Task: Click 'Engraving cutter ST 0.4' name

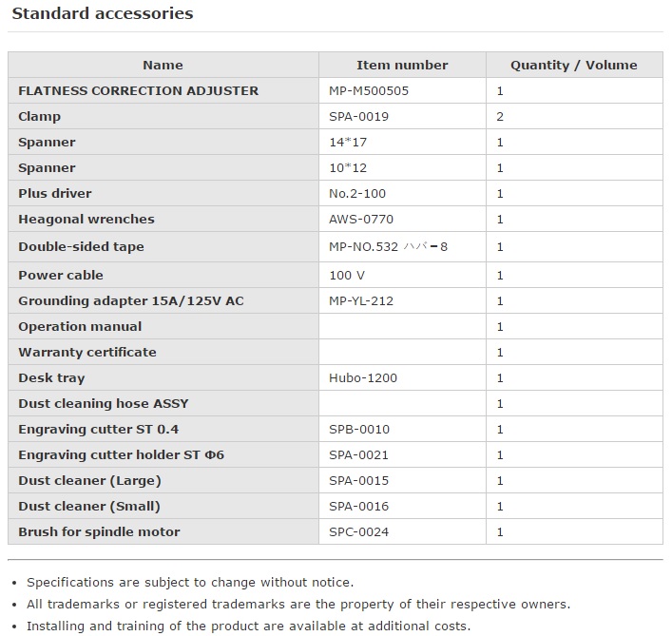Action: pyautogui.click(x=98, y=430)
